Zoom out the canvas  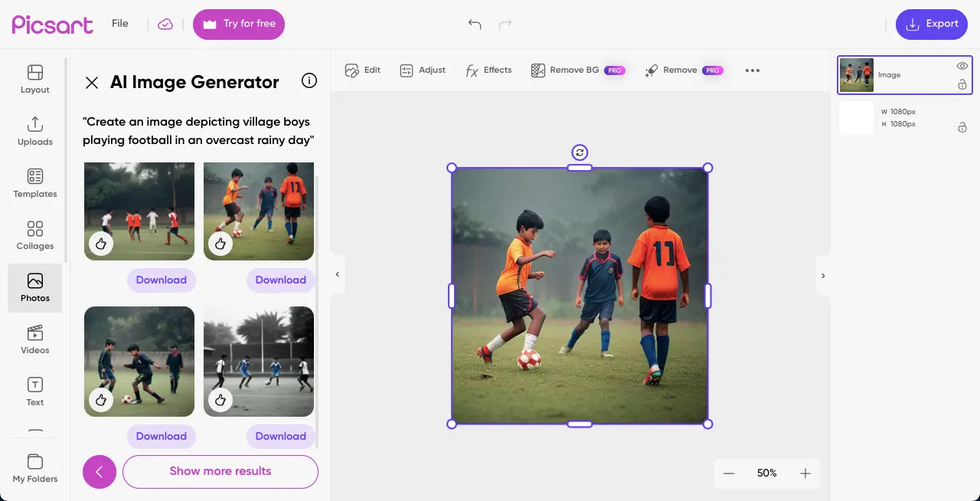729,473
